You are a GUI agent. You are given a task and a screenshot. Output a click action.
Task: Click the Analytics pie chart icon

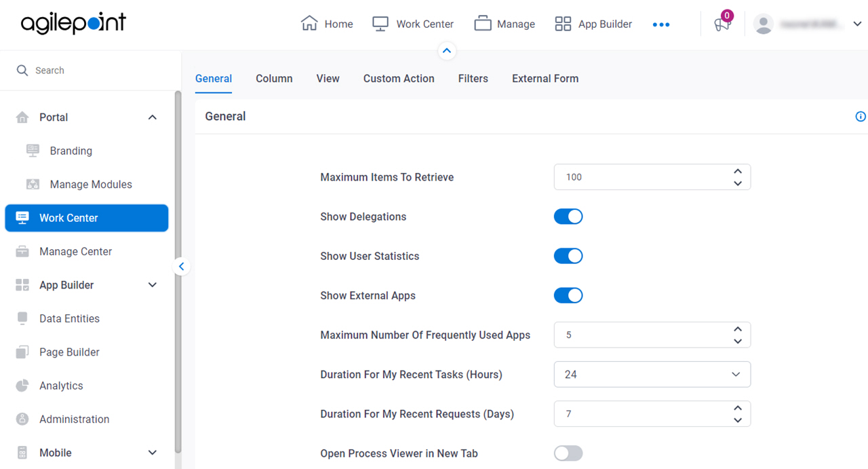[x=22, y=386]
